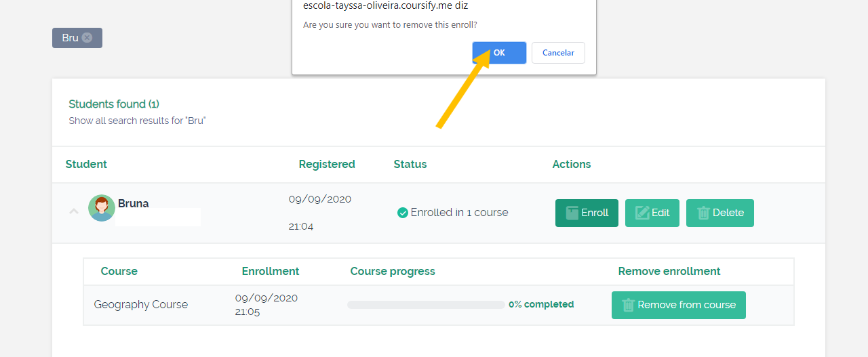The image size is (868, 357).
Task: Select the Geography Course progress bar
Action: click(x=426, y=305)
